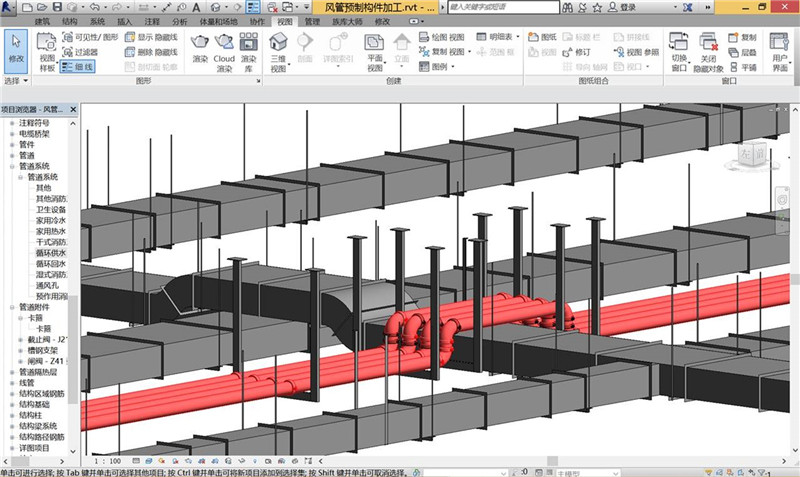The image size is (800, 477).
Task: Toggle Show Hidden Lines (显示 隐藏线)
Action: (x=151, y=37)
